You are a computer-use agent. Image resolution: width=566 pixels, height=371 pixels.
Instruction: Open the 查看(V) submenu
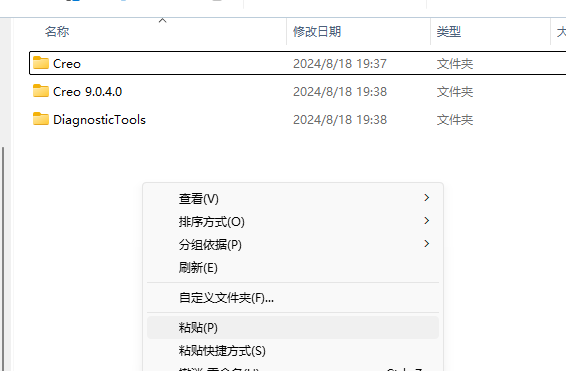click(293, 198)
